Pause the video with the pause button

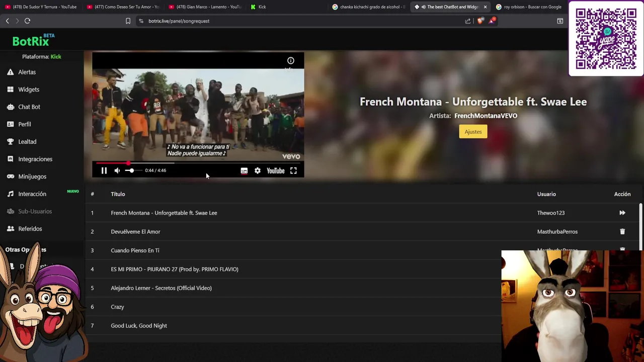point(104,170)
